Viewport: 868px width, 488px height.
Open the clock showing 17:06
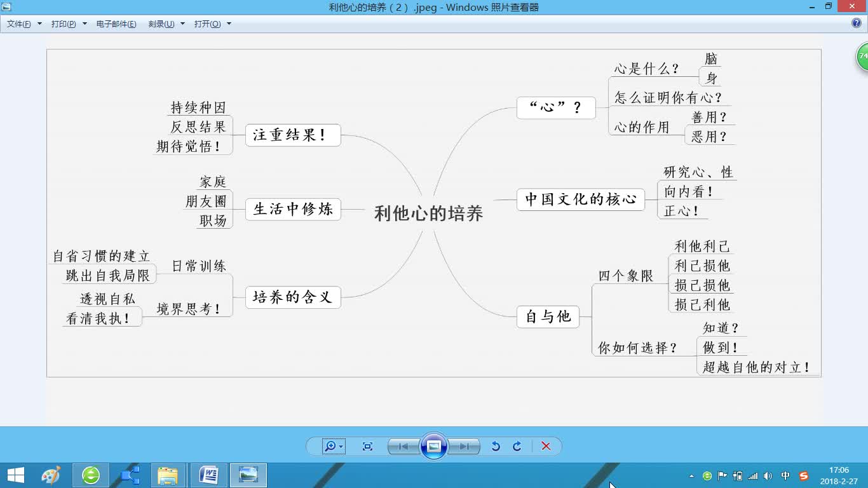tap(839, 475)
